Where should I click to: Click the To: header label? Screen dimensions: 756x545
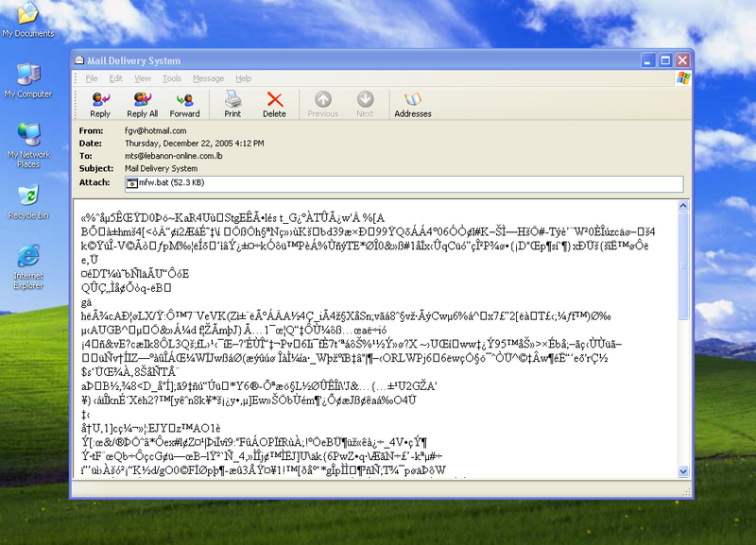[85, 156]
